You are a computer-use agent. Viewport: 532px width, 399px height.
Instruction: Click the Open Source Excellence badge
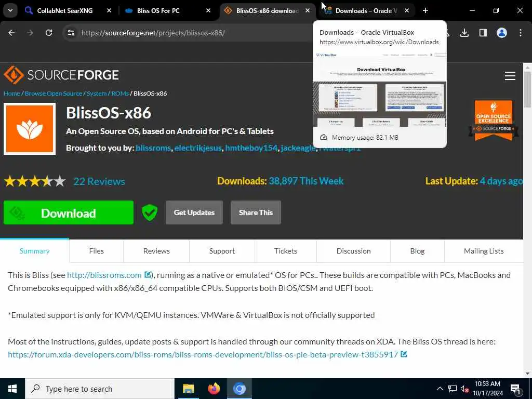coord(494,121)
